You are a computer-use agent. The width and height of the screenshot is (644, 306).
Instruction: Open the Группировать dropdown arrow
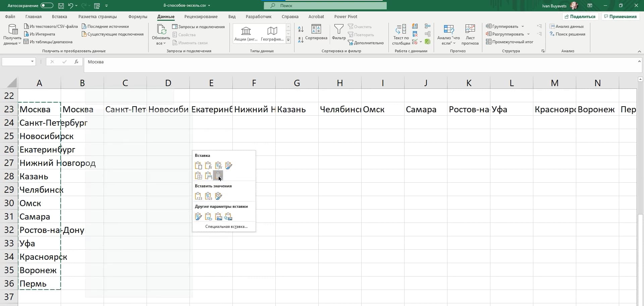(x=523, y=26)
